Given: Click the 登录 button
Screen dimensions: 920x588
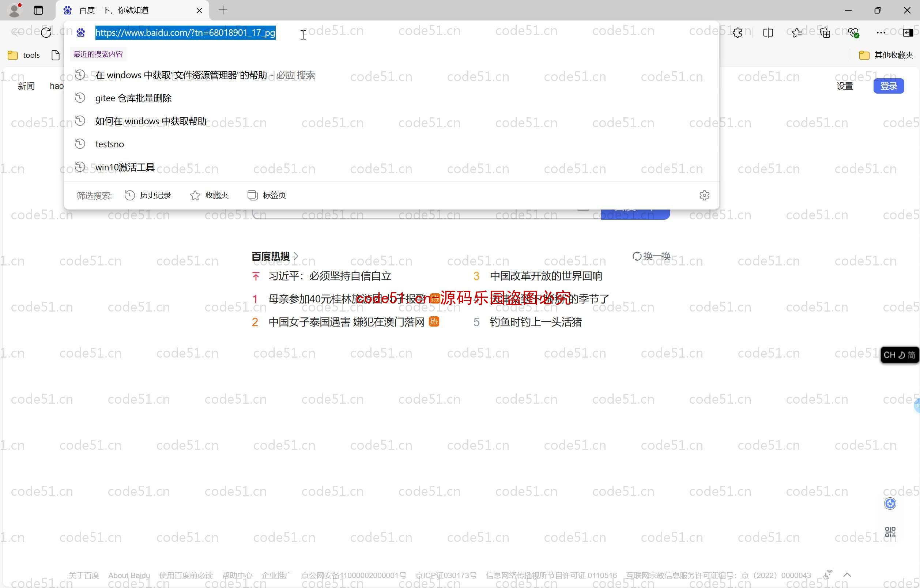Looking at the screenshot, I should (888, 86).
